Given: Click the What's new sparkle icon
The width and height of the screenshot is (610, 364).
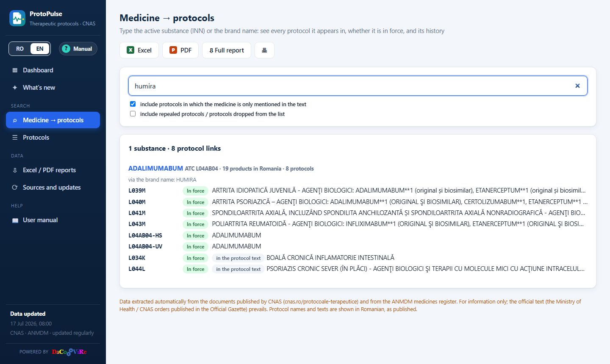Looking at the screenshot, I should point(15,88).
